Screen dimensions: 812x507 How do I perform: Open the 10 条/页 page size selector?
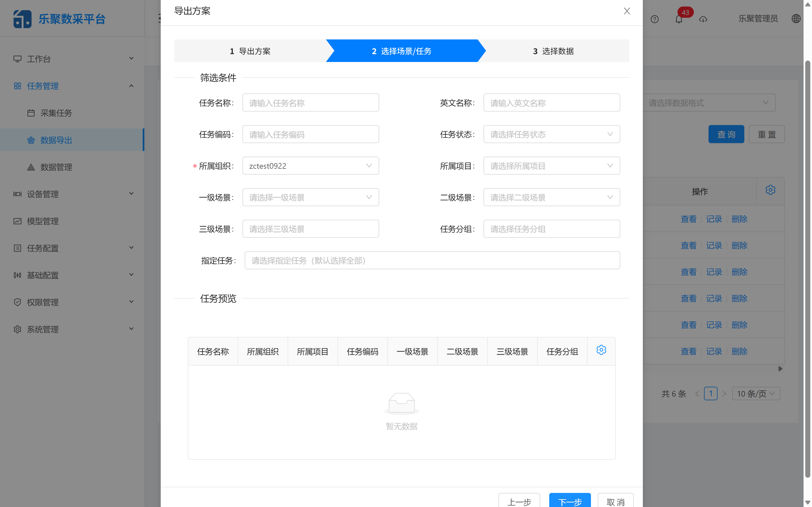click(756, 394)
